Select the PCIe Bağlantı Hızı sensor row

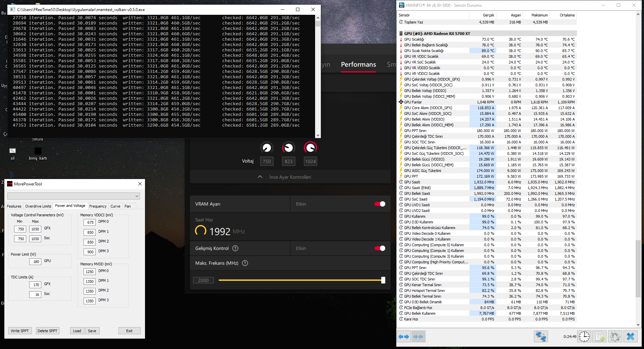(487, 308)
